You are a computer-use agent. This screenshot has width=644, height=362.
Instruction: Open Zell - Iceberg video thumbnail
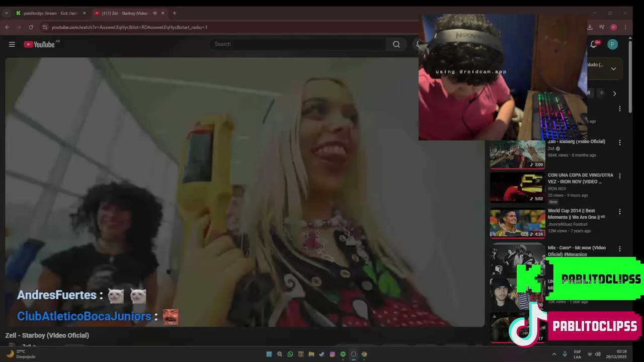click(x=517, y=154)
